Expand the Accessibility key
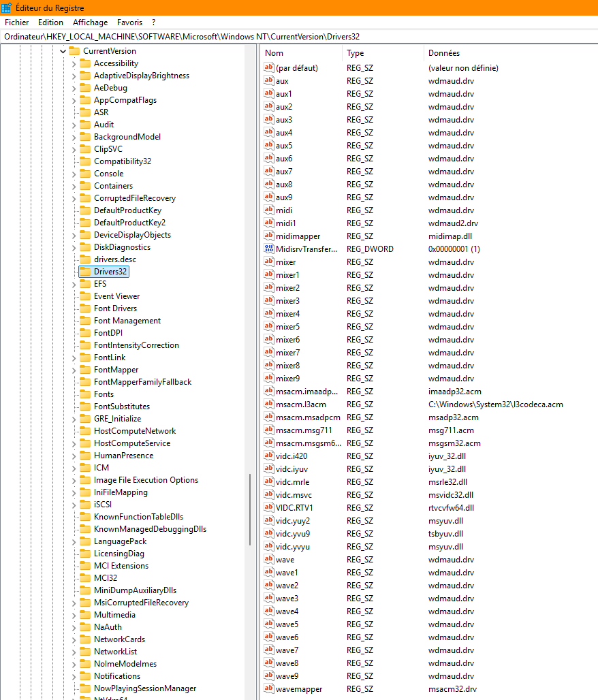The height and width of the screenshot is (700, 598). [74, 63]
